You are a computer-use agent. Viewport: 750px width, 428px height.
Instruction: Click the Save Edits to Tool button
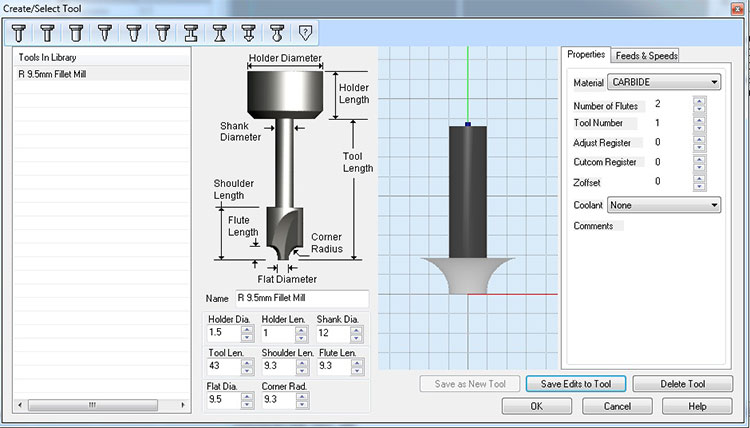coord(576,384)
